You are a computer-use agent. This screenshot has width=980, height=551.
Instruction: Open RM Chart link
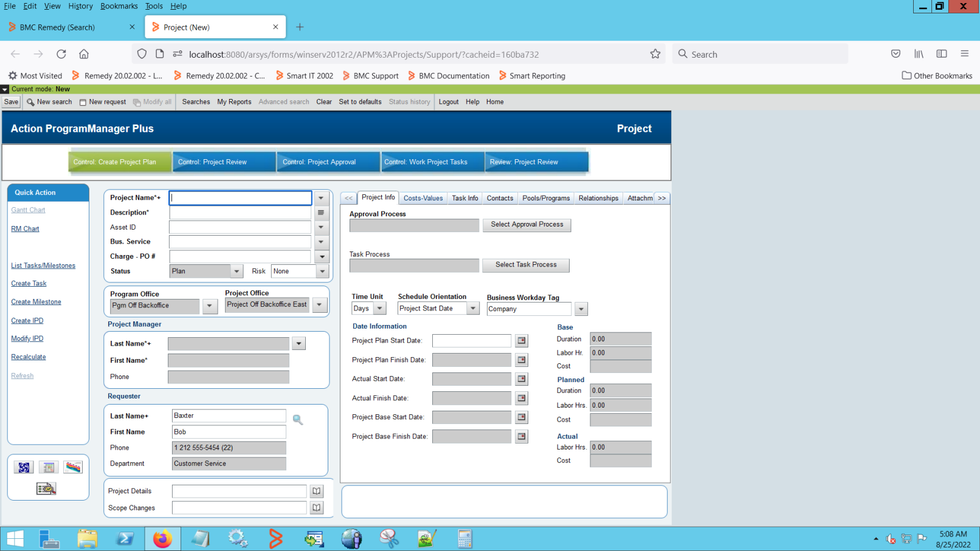click(x=25, y=229)
